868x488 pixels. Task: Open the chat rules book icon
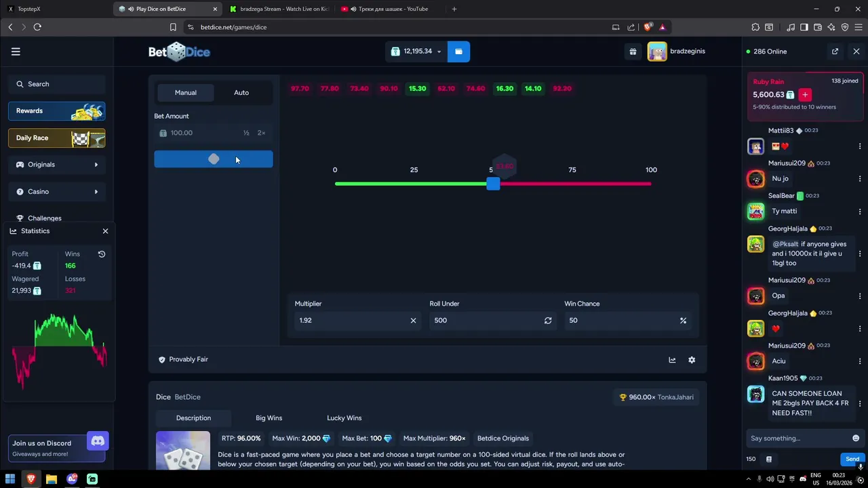click(x=768, y=460)
